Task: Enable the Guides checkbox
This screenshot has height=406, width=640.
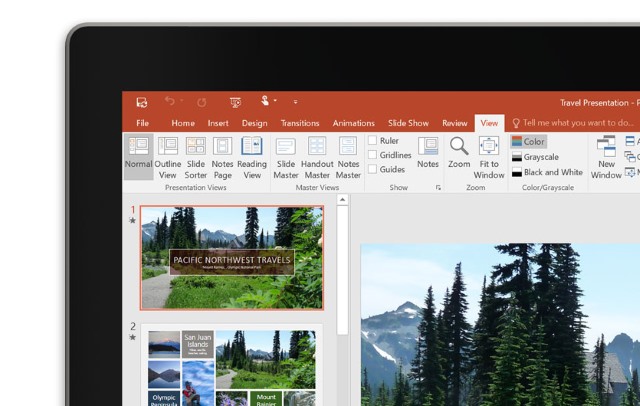Action: (372, 169)
